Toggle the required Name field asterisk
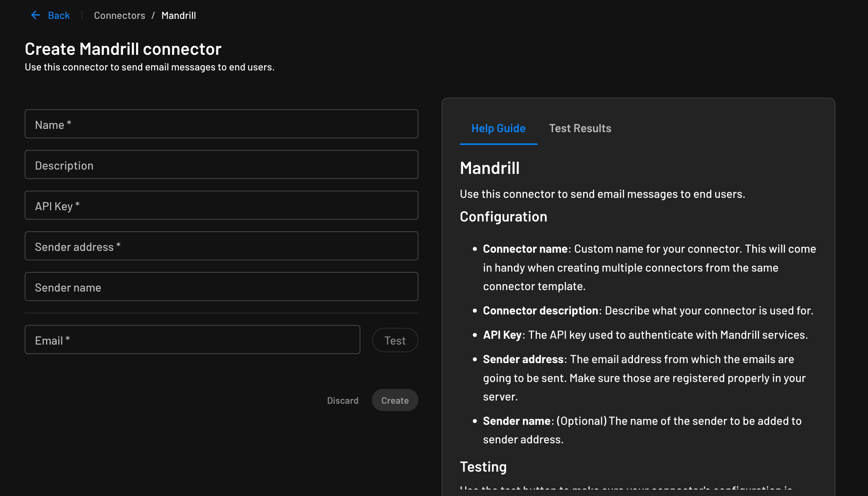The image size is (868, 496). 68,123
